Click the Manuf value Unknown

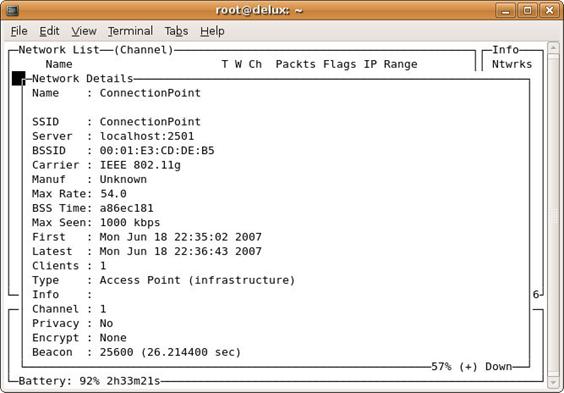[x=123, y=179]
